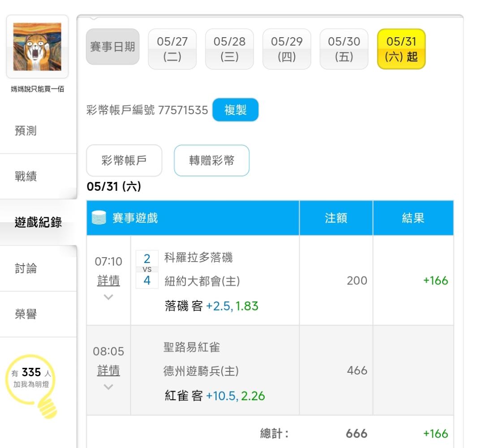Click the 05/31 (六) date heading
This screenshot has height=448, width=478.
114,186
